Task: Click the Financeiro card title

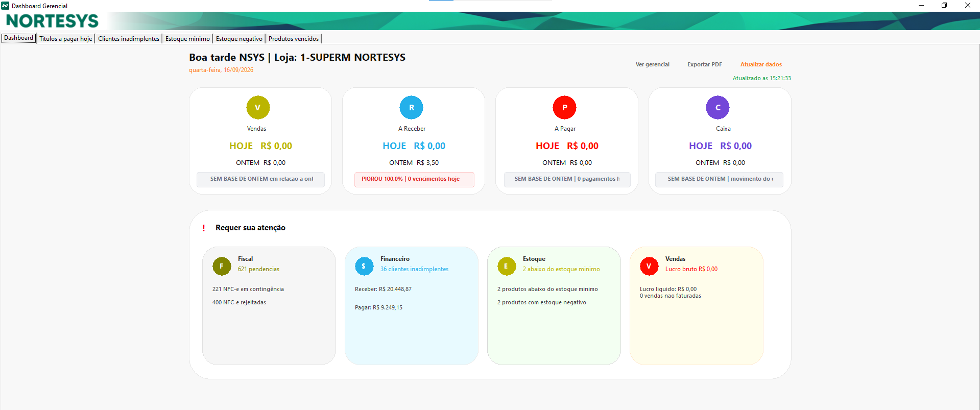Action: pyautogui.click(x=395, y=259)
